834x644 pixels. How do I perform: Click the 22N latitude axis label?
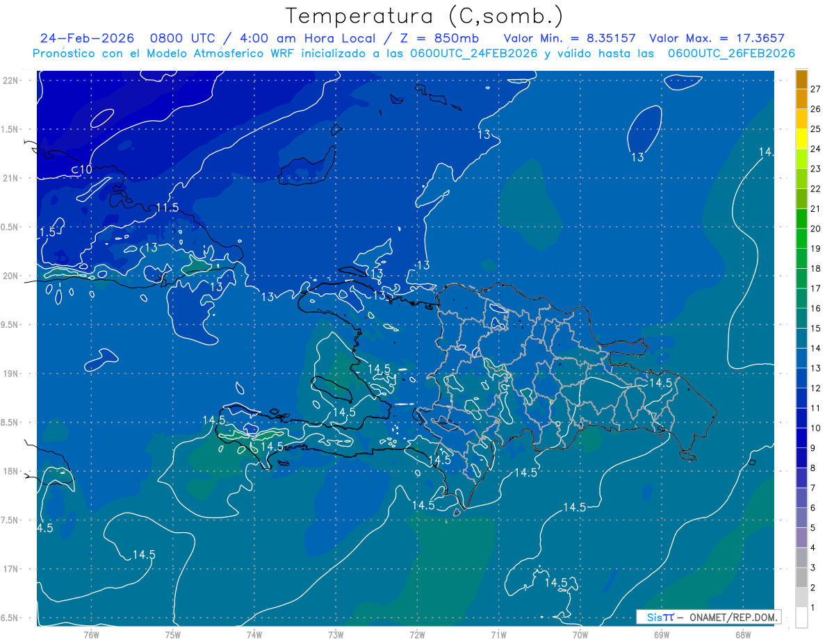[10, 80]
